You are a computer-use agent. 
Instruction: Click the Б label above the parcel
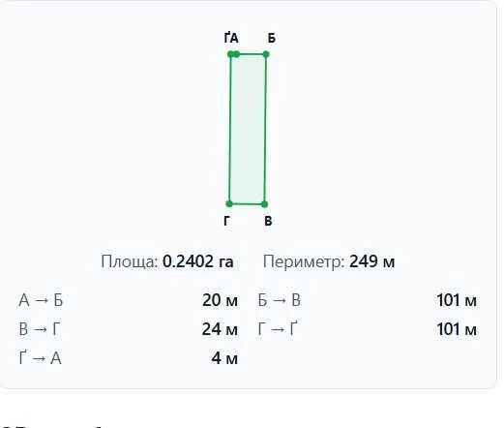tap(272, 38)
